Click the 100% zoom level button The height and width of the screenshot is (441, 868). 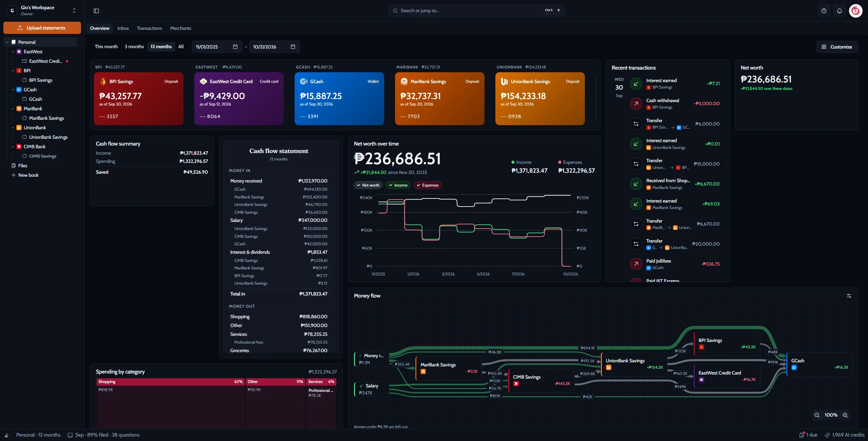coord(831,415)
